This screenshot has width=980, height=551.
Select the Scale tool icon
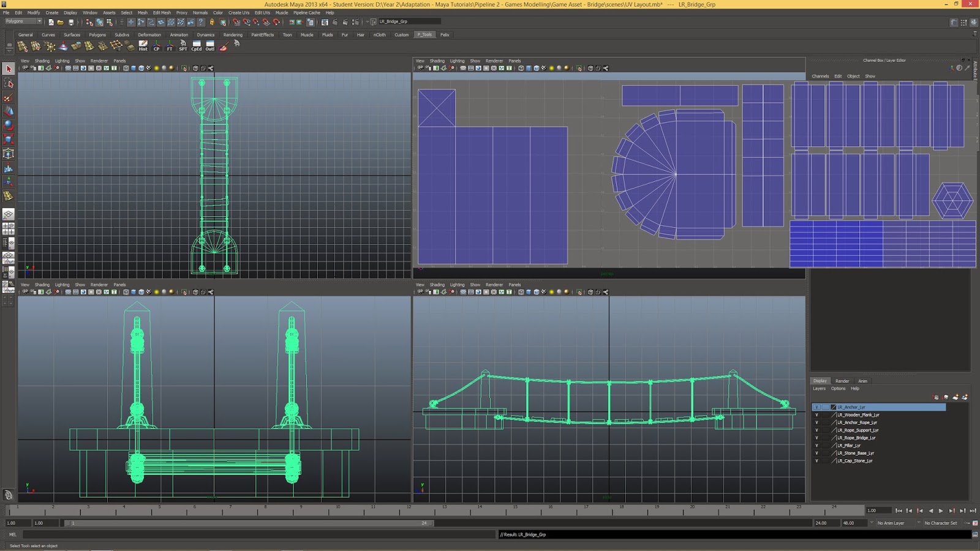point(8,139)
